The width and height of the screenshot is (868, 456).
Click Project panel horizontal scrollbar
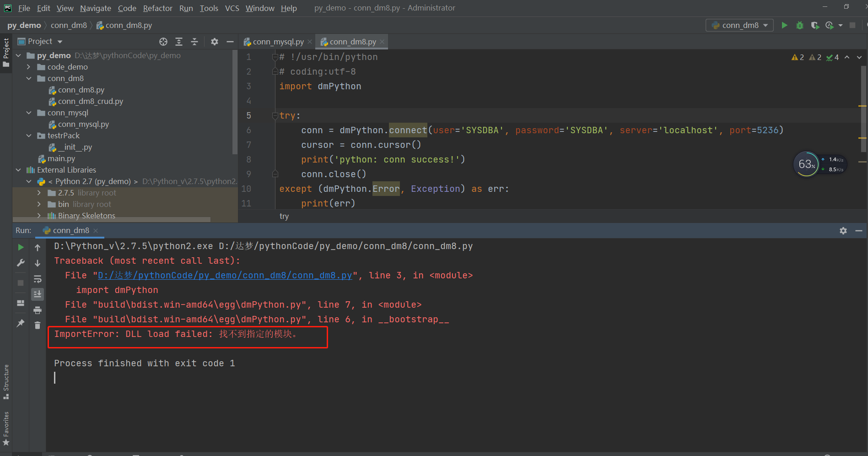coord(112,220)
